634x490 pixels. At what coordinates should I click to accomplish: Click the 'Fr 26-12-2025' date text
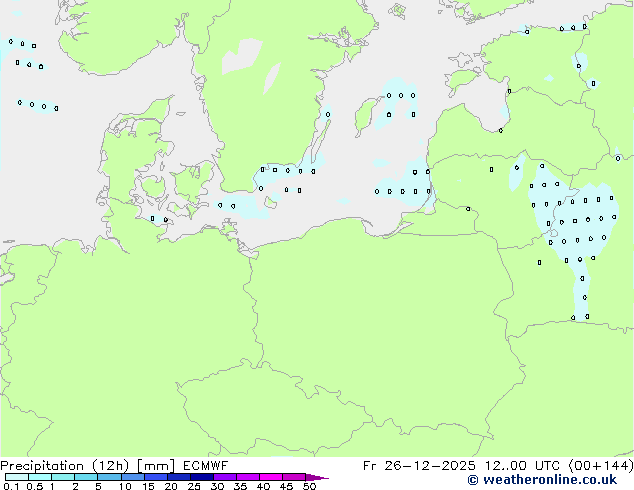click(x=419, y=466)
